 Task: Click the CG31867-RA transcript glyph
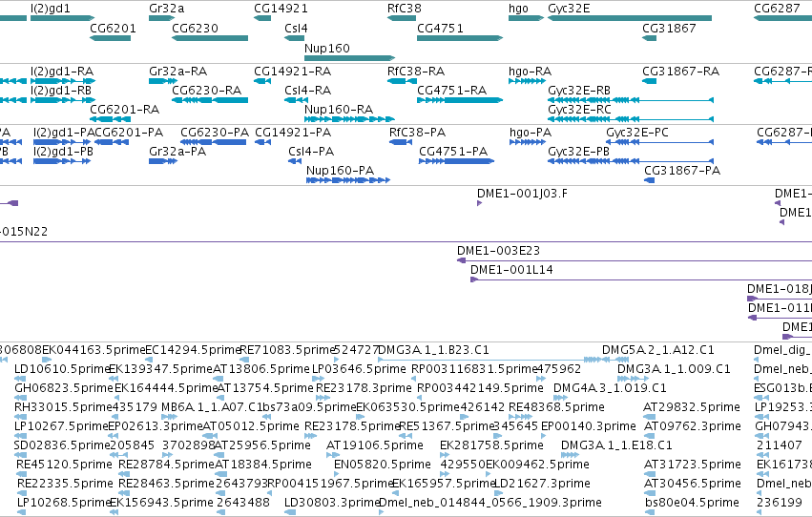(650, 81)
